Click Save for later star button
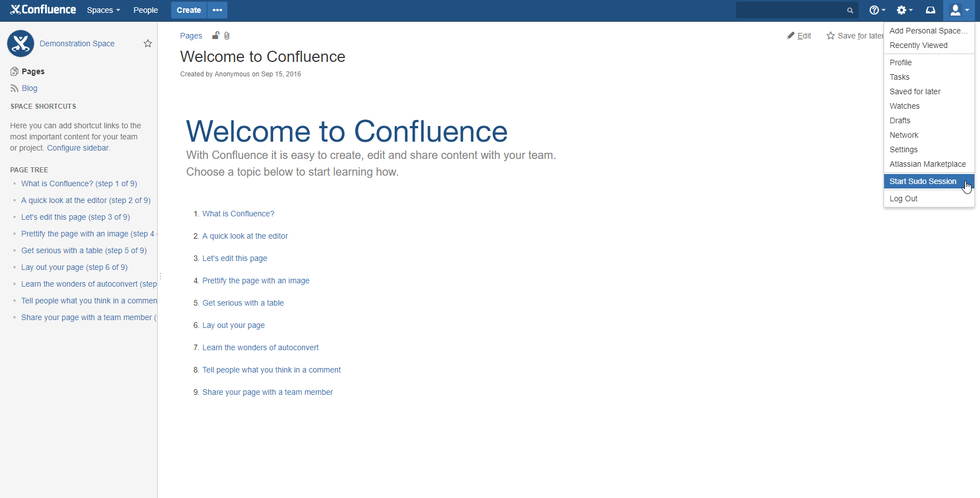The image size is (980, 498). tap(855, 36)
